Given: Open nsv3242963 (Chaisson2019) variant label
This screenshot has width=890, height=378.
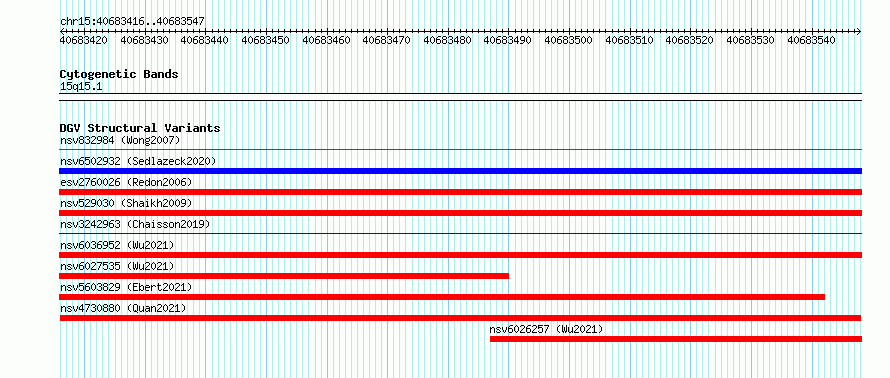Looking at the screenshot, I should pos(135,224).
